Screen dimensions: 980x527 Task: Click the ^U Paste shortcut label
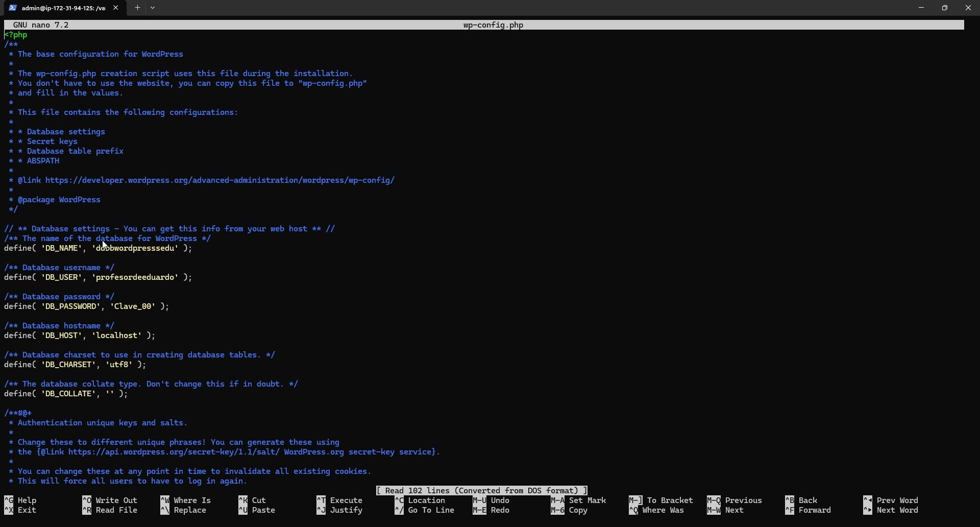[257, 510]
